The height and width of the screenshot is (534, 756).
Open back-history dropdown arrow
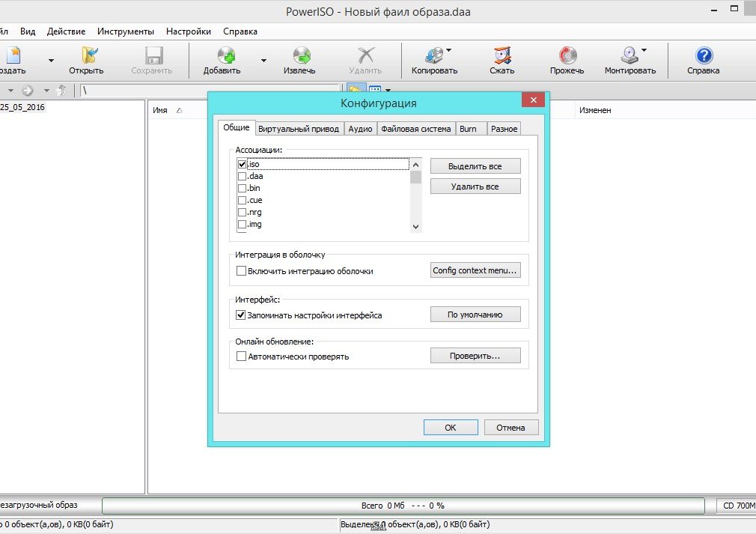pos(10,90)
